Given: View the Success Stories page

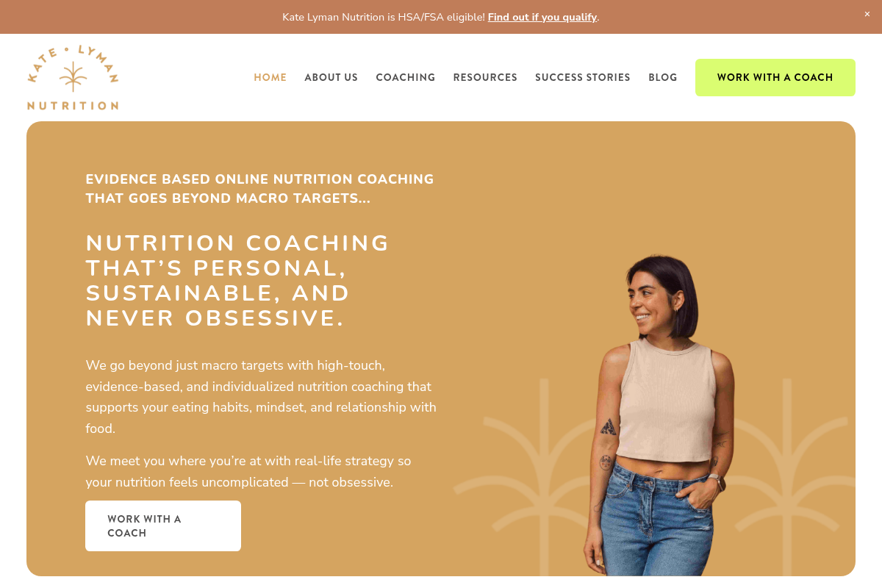Looking at the screenshot, I should [x=583, y=77].
